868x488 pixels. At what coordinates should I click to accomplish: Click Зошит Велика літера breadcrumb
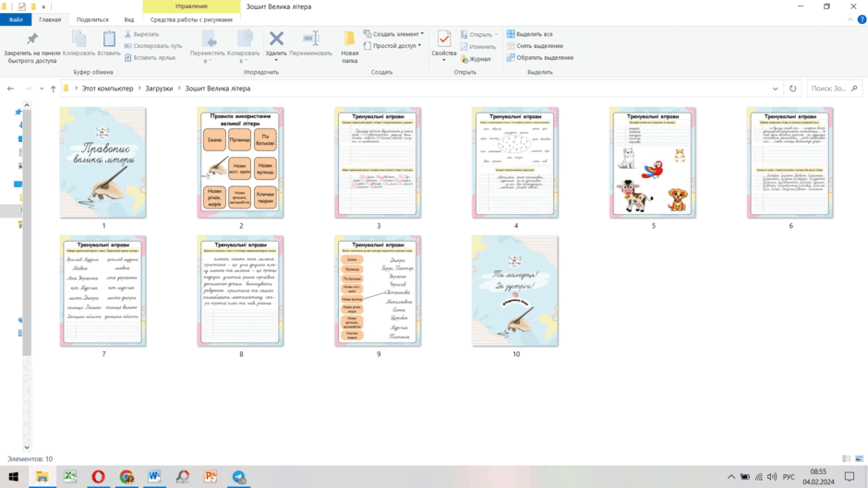(218, 89)
